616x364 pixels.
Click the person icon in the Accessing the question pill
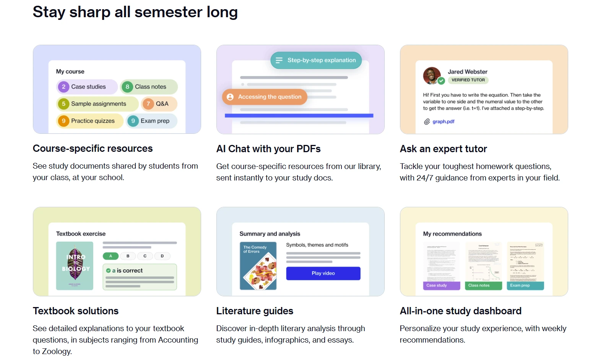[230, 97]
